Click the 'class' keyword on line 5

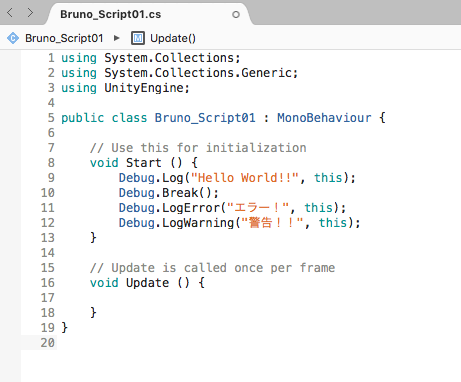(129, 118)
